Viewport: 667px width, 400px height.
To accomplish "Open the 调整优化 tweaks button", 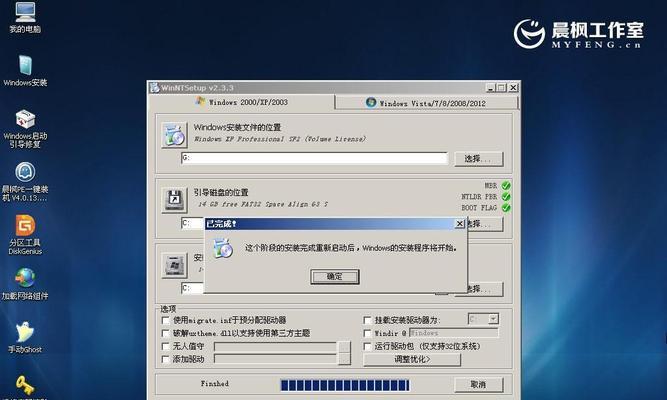I will pyautogui.click(x=412, y=359).
